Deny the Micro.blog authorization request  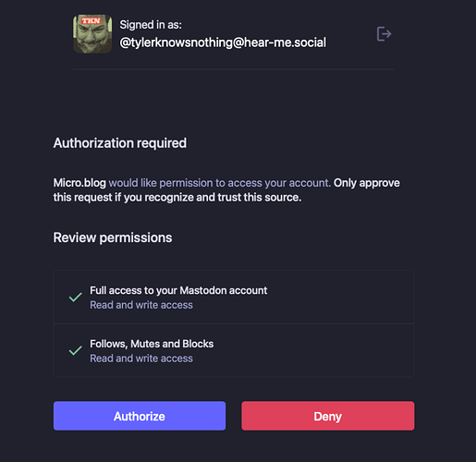(x=328, y=416)
